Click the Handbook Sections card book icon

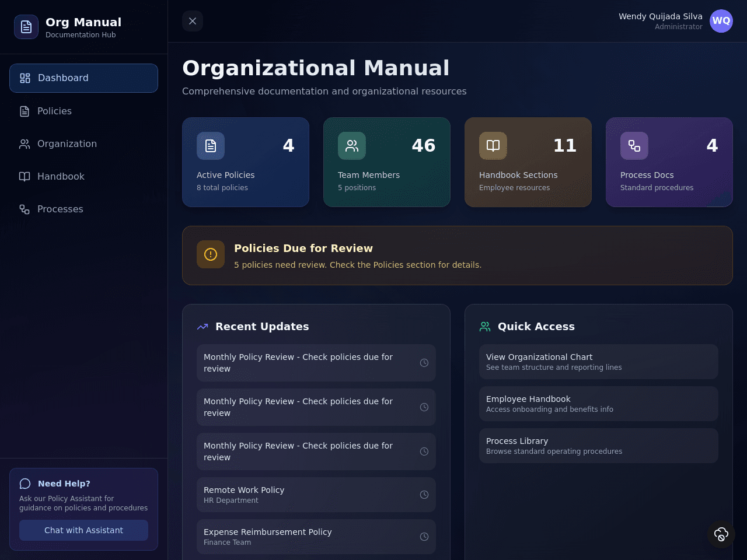[493, 146]
